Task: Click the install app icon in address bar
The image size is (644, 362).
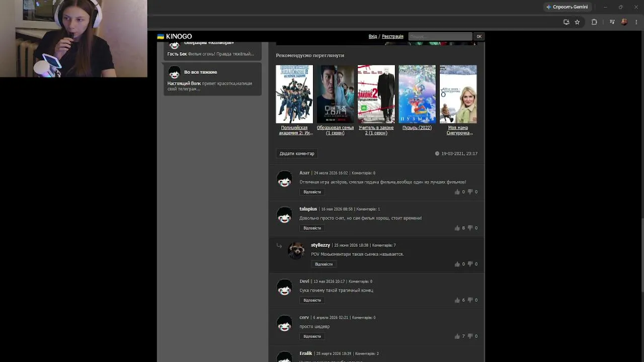Action: [567, 22]
